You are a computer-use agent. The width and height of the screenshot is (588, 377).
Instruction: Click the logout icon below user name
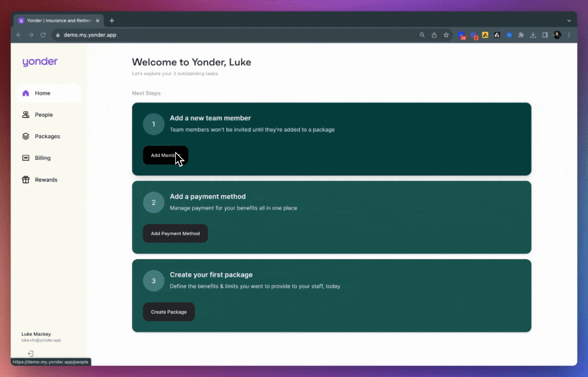[31, 353]
